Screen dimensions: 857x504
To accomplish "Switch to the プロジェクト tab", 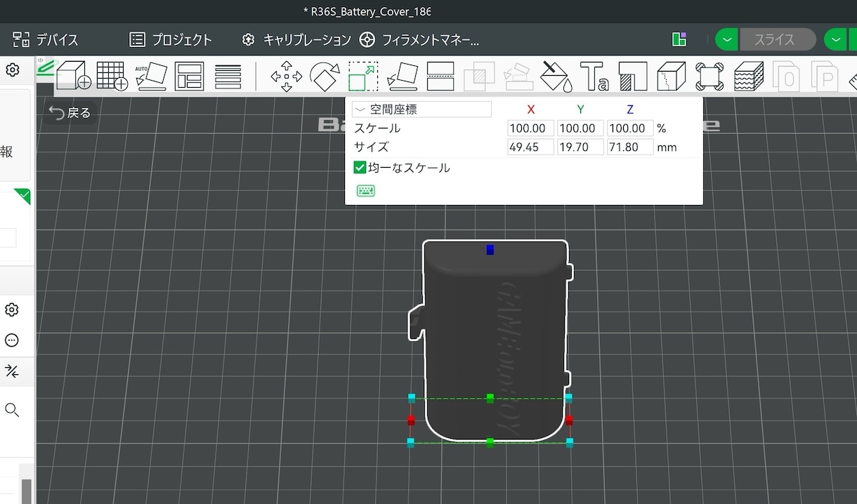I will pyautogui.click(x=171, y=40).
